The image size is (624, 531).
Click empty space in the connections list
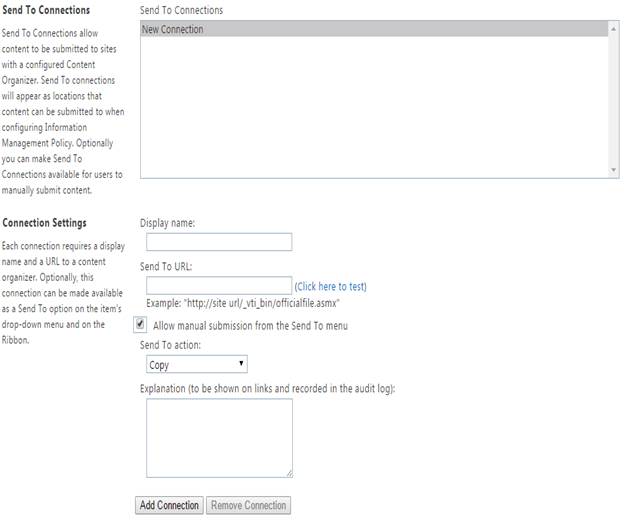[370, 110]
